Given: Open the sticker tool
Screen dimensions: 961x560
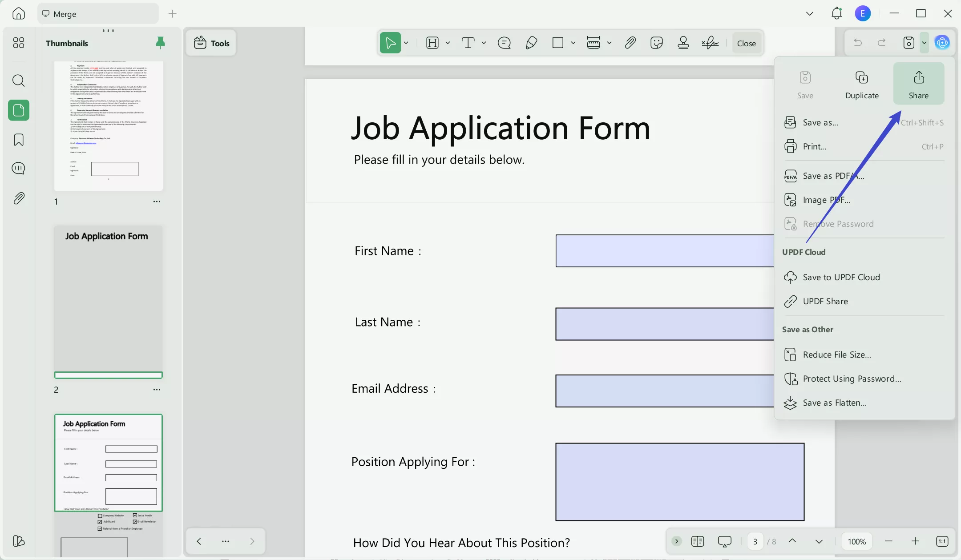Looking at the screenshot, I should (656, 43).
